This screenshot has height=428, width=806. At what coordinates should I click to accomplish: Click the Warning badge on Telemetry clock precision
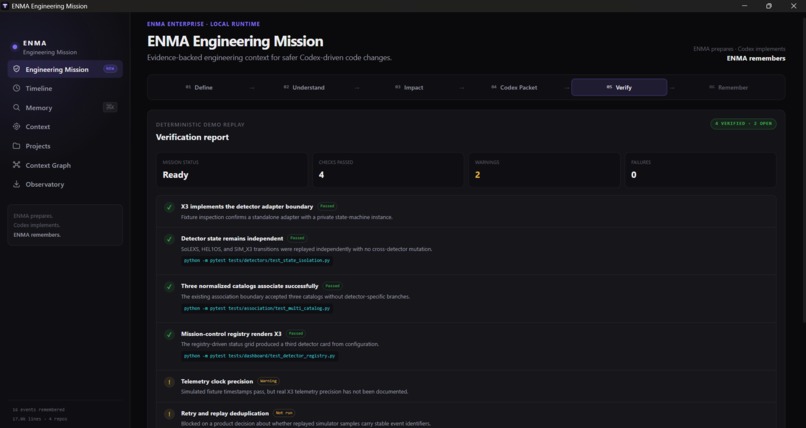point(268,381)
